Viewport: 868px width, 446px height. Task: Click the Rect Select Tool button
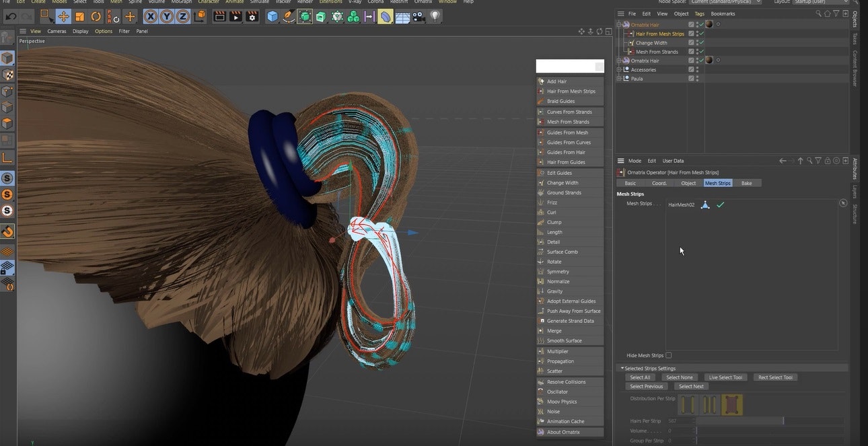point(775,377)
